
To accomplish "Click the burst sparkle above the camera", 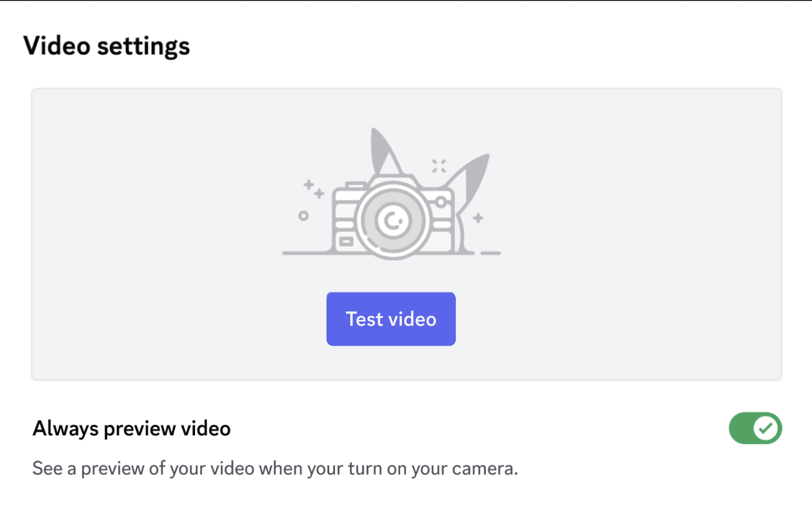I will point(439,166).
